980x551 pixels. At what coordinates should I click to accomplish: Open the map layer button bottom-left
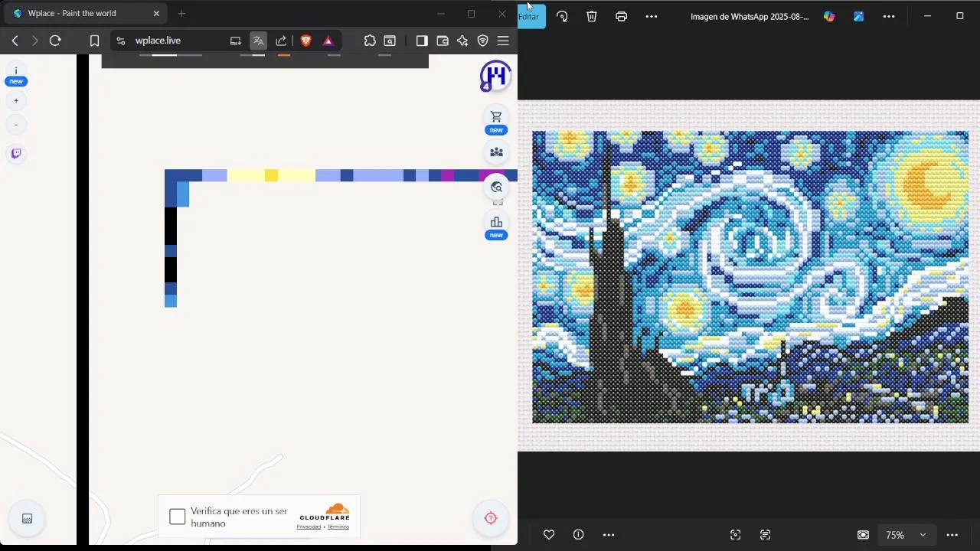pos(27,519)
